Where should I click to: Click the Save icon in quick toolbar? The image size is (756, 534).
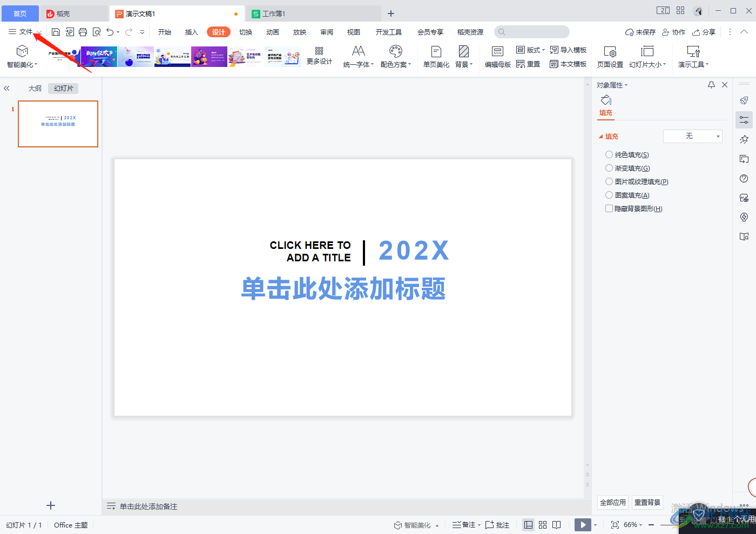[56, 32]
